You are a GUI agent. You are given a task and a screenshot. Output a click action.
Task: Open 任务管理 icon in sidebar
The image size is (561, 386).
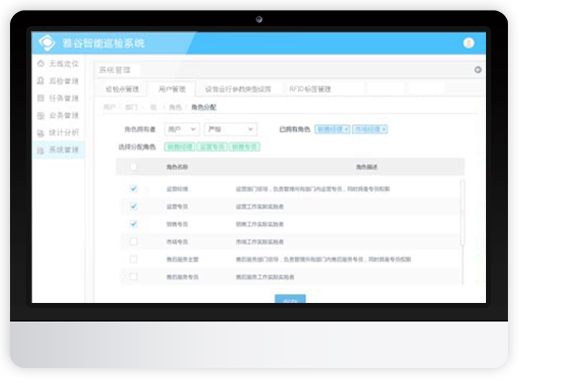41,98
